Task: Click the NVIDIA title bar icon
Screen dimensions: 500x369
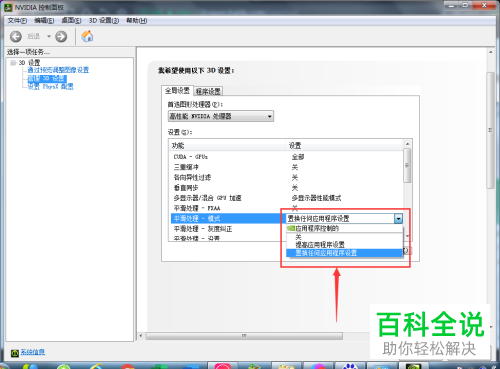Action: pos(8,7)
